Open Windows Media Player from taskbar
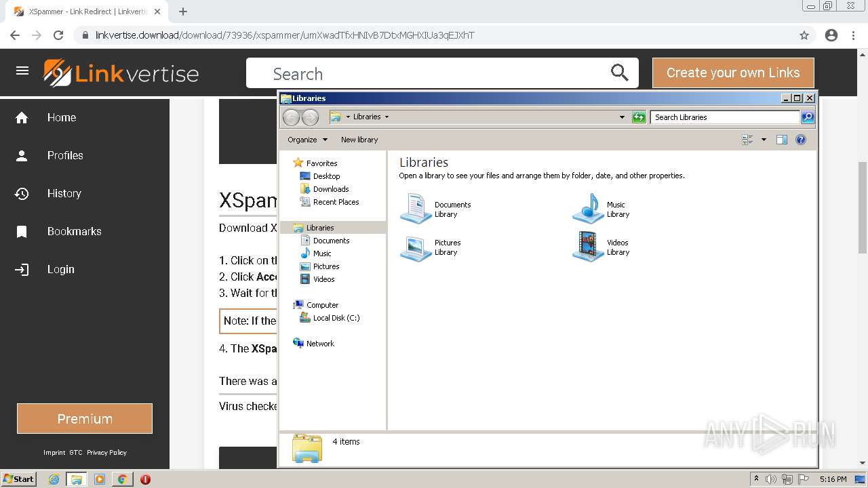Screen dimensions: 868x488 click(x=100, y=479)
